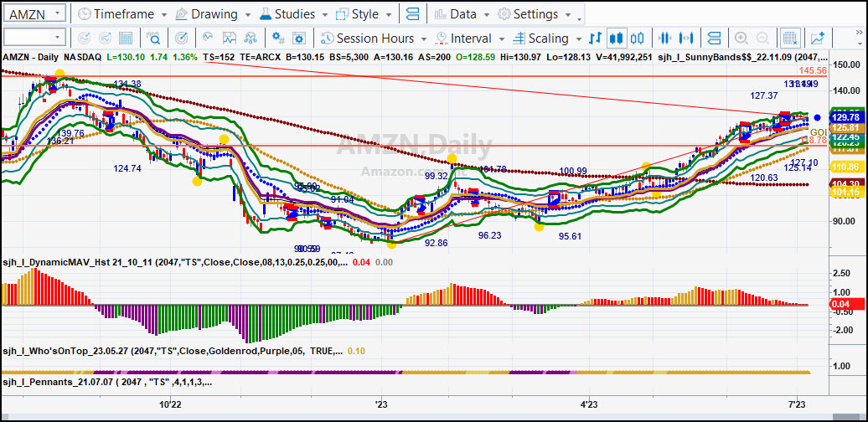Click the Scaling button label

pyautogui.click(x=548, y=39)
